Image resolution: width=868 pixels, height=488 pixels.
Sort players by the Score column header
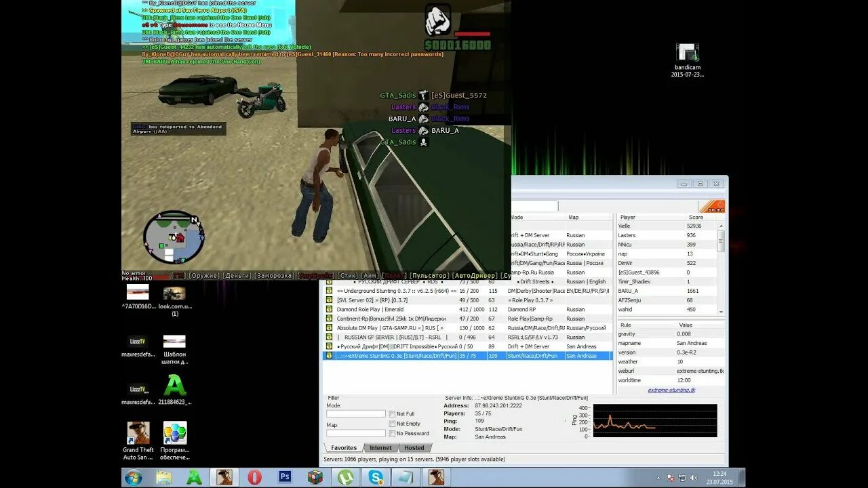click(702, 218)
